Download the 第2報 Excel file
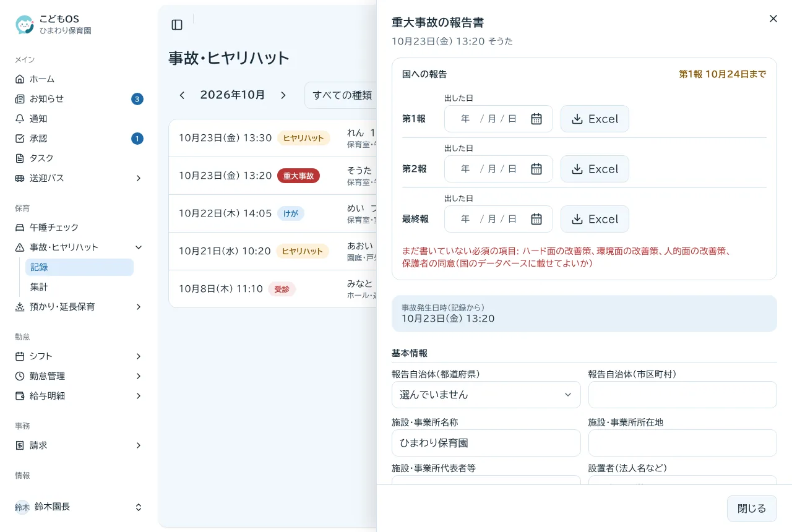Image resolution: width=792 pixels, height=532 pixels. tap(595, 169)
